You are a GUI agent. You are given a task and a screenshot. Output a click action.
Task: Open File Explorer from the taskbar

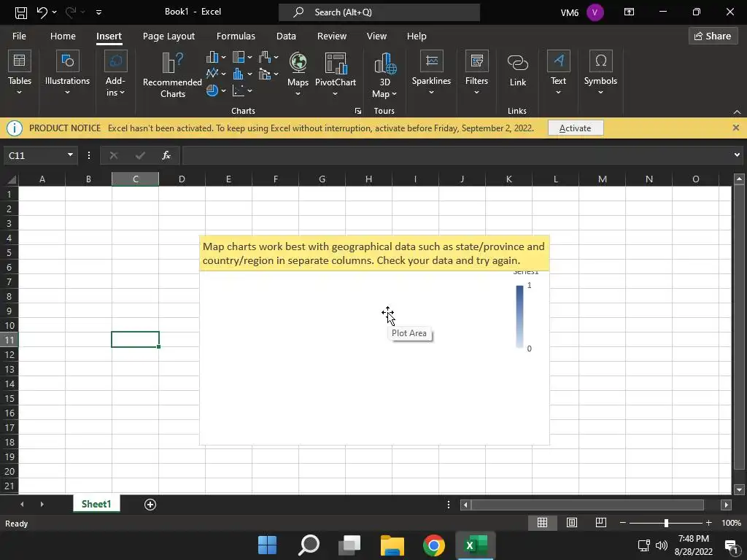(392, 545)
